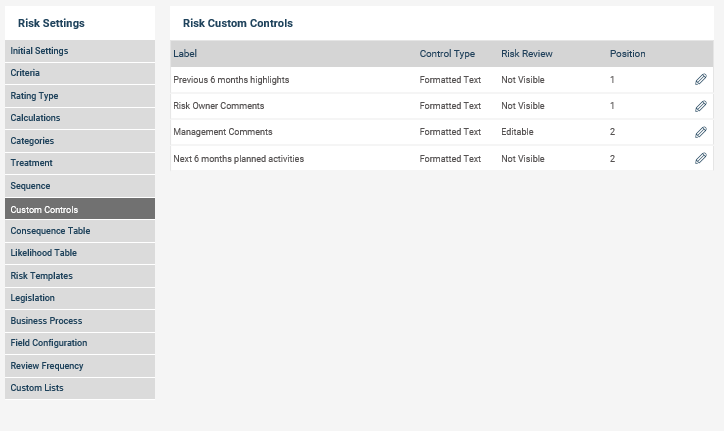Select Review Frequency menu item
Viewport: 724px width, 431px height.
(80, 366)
